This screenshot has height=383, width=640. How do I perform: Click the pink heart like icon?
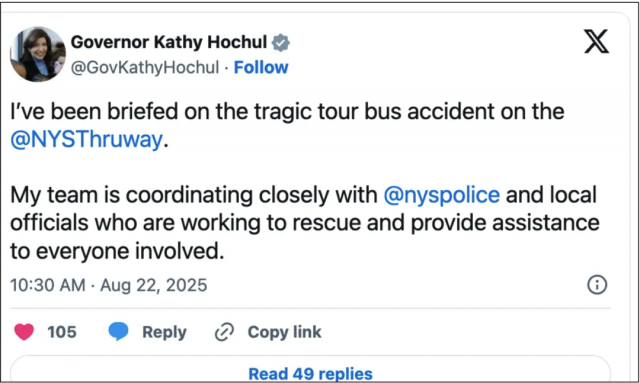click(24, 332)
